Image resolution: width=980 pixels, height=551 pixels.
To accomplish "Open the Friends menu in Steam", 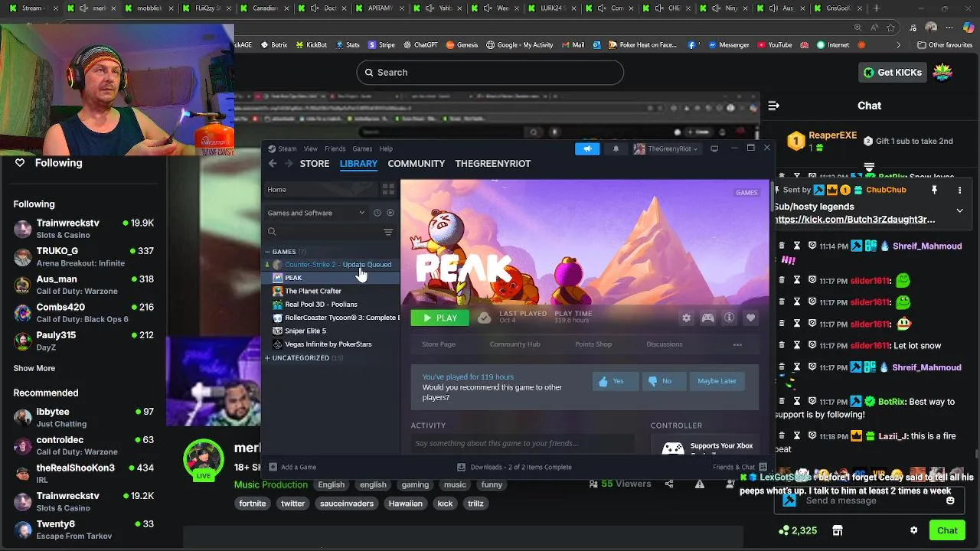I will pyautogui.click(x=335, y=148).
